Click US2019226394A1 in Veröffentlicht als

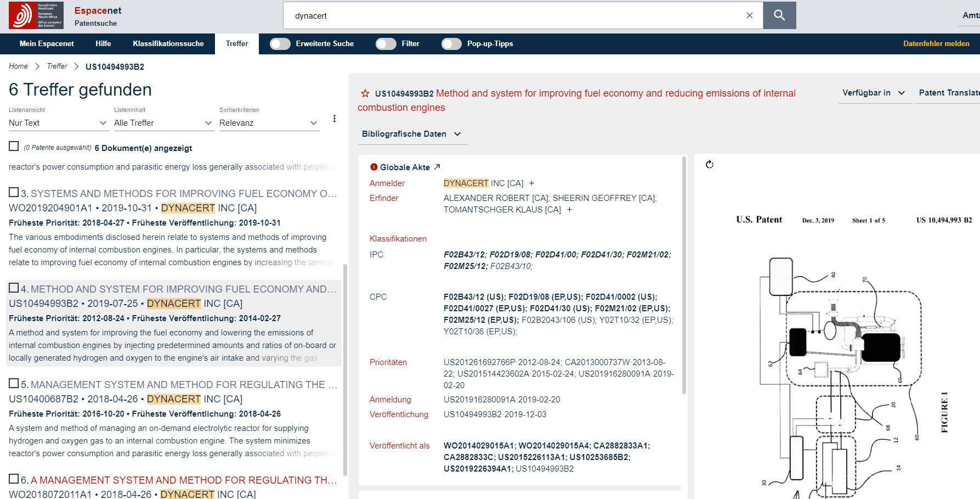click(478, 469)
